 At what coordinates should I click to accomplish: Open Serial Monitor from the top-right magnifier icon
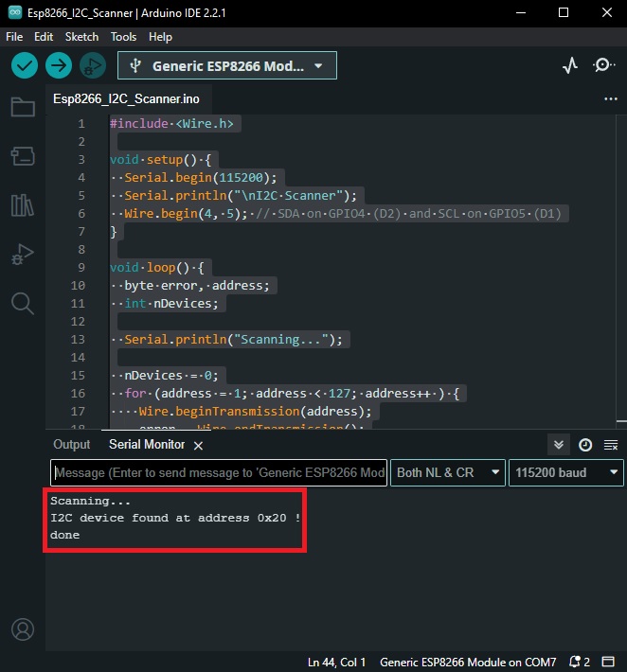[603, 65]
